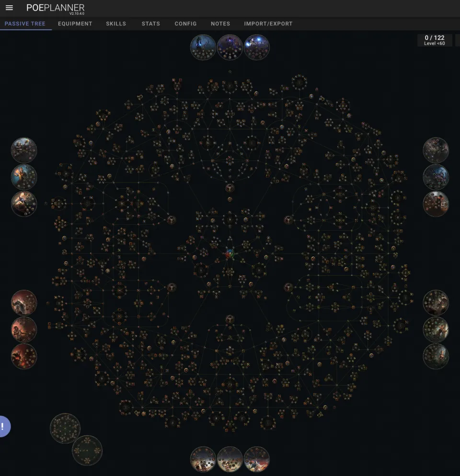Switch to the Equipment tab
The image size is (460, 476).
click(75, 23)
